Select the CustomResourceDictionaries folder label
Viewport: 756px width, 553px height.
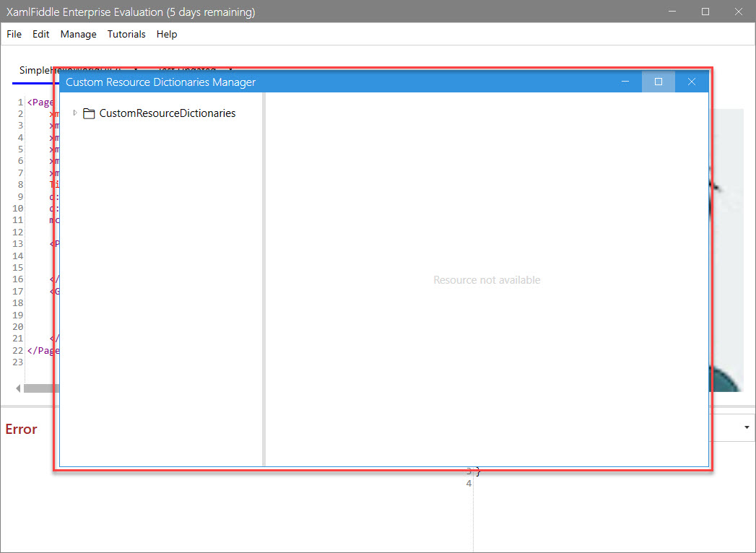point(168,113)
